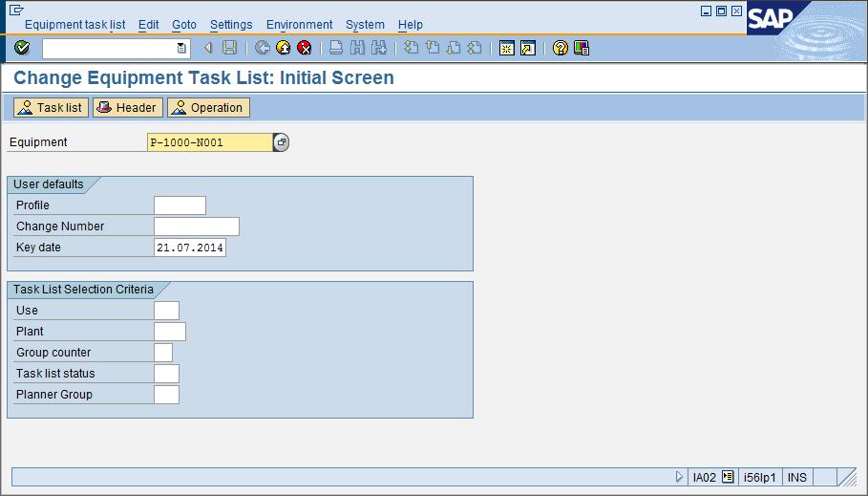Click the Equipment field with P-1000-N001
Screen dimensions: 868x496
210,142
